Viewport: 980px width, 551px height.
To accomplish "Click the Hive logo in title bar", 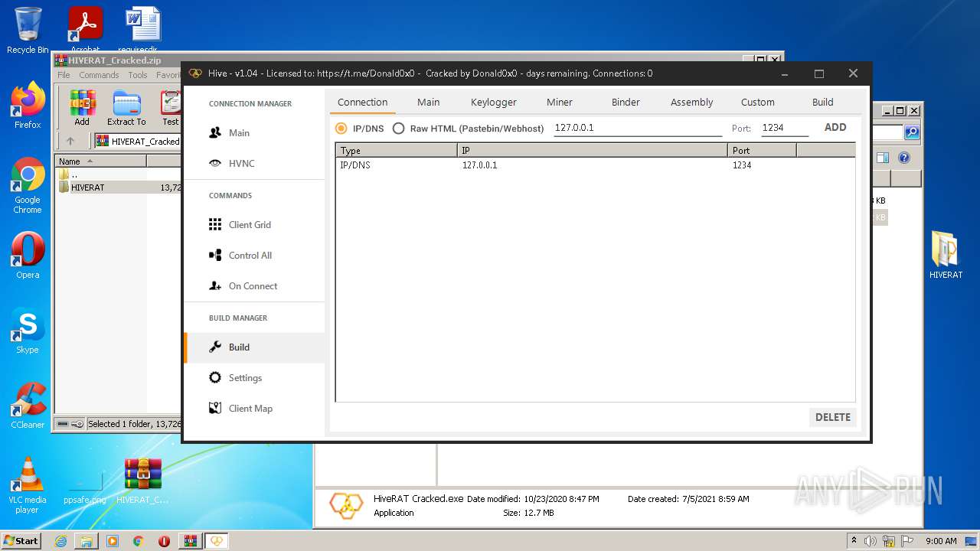I will (x=195, y=73).
